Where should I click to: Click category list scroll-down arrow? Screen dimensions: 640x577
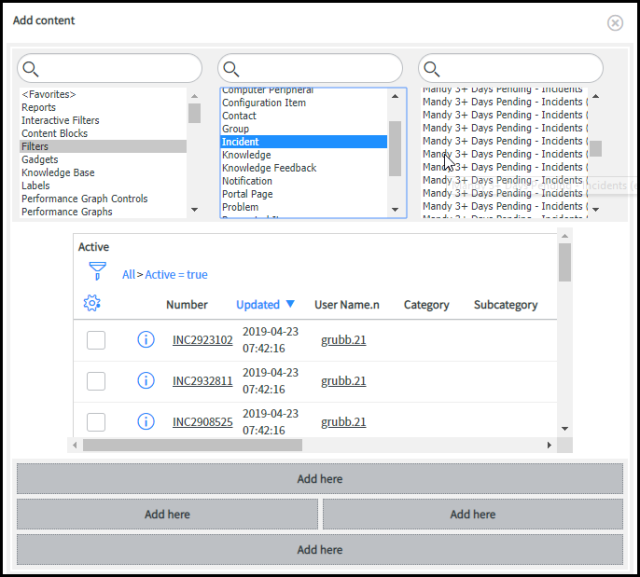tap(195, 210)
